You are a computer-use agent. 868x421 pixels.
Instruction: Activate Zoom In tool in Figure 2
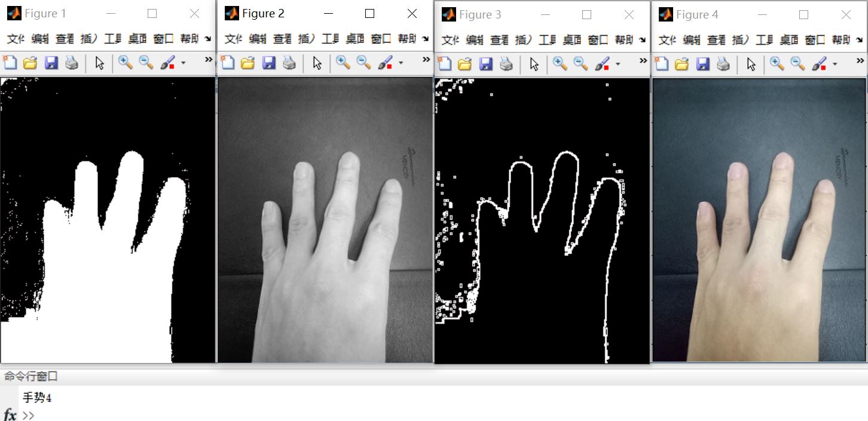[x=343, y=62]
